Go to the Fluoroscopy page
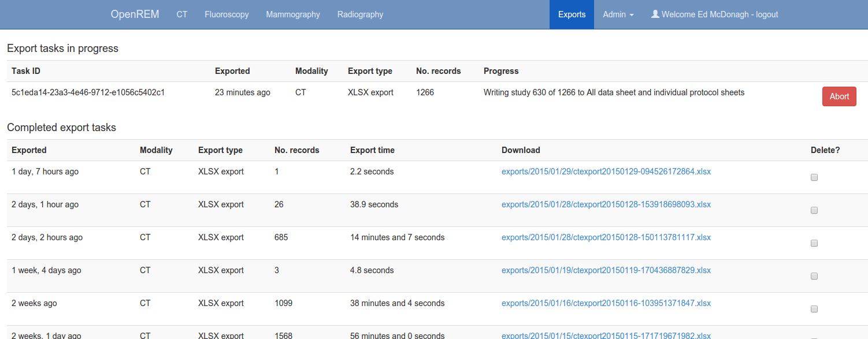This screenshot has width=868, height=339. pos(227,14)
